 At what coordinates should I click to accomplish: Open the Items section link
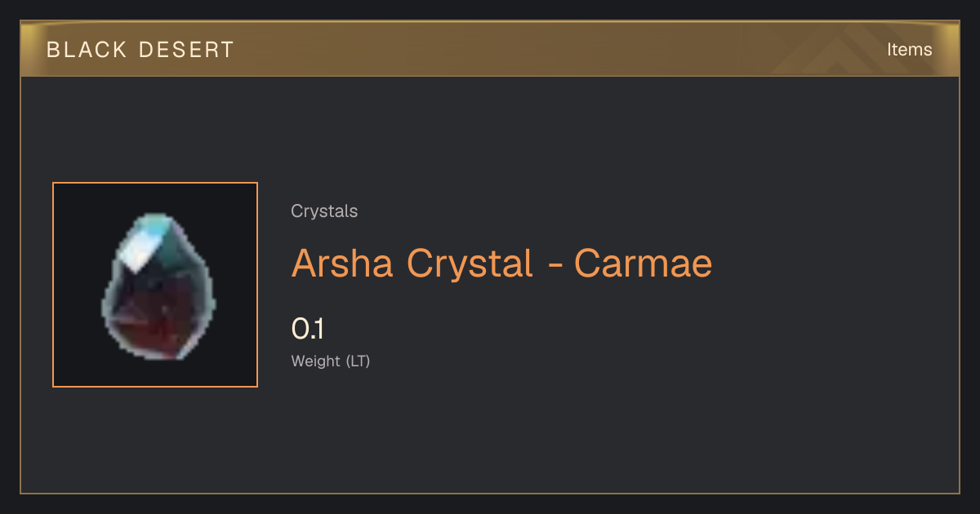(x=909, y=49)
